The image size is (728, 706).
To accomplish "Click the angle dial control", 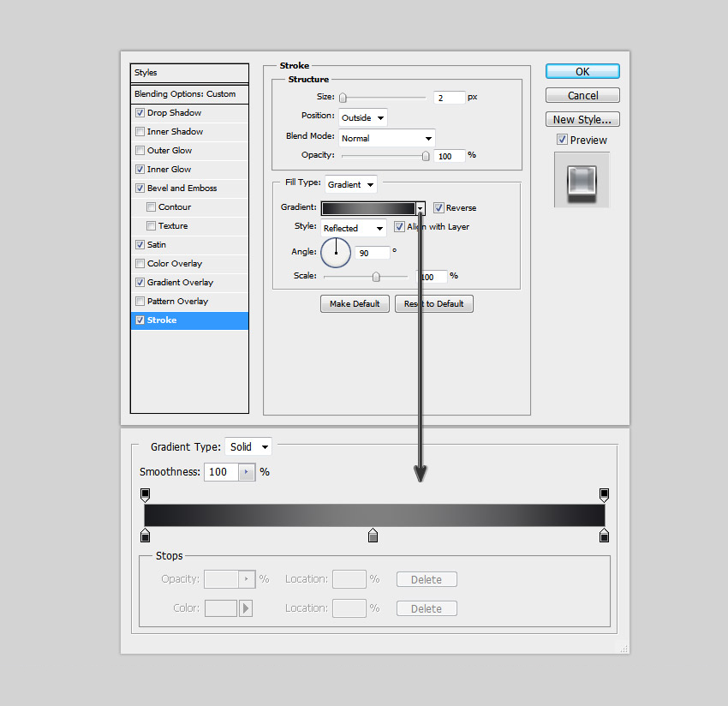I will [x=336, y=253].
